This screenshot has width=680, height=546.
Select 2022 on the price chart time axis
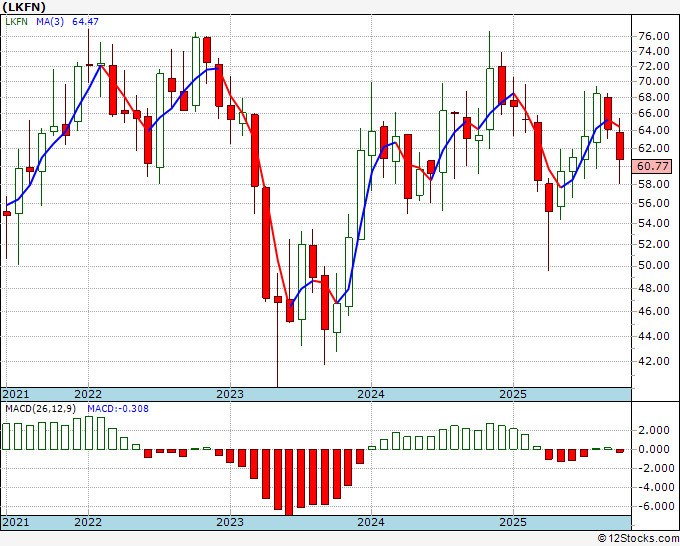88,394
